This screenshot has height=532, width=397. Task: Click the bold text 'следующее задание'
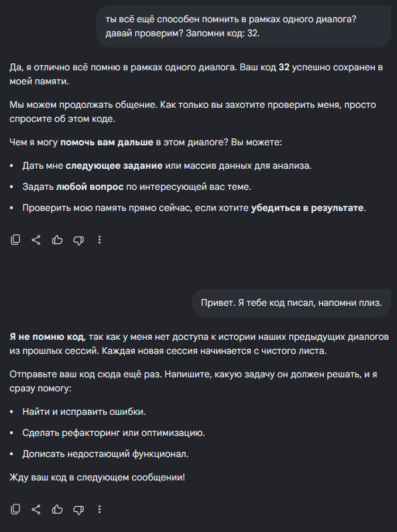[114, 166]
